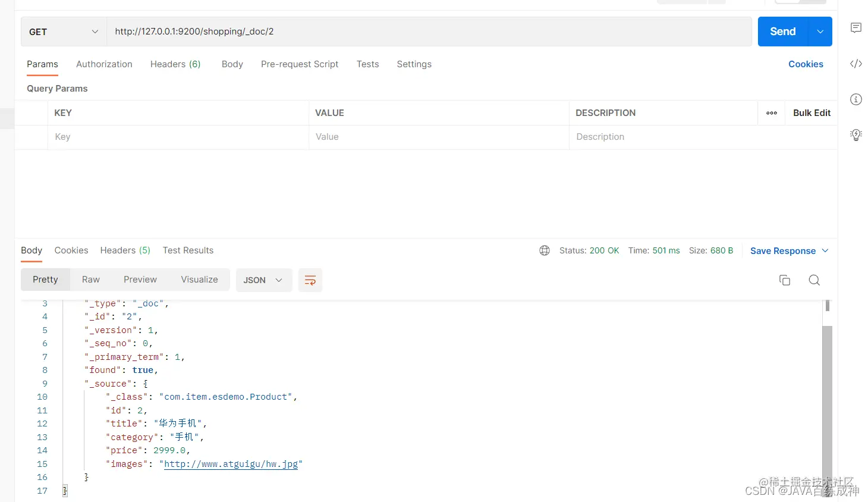Click the Status 200 OK text

coord(589,250)
